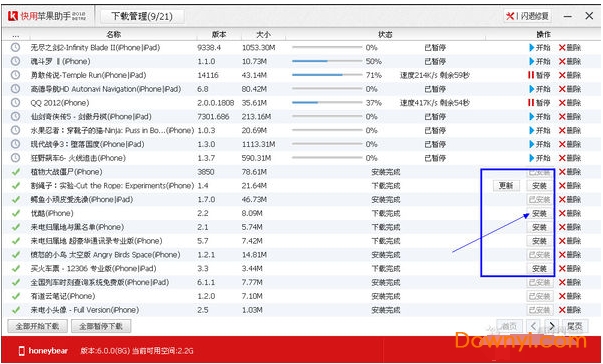The width and height of the screenshot is (603, 364).
Task: Select the honeybear device in status bar
Action: pos(43,351)
